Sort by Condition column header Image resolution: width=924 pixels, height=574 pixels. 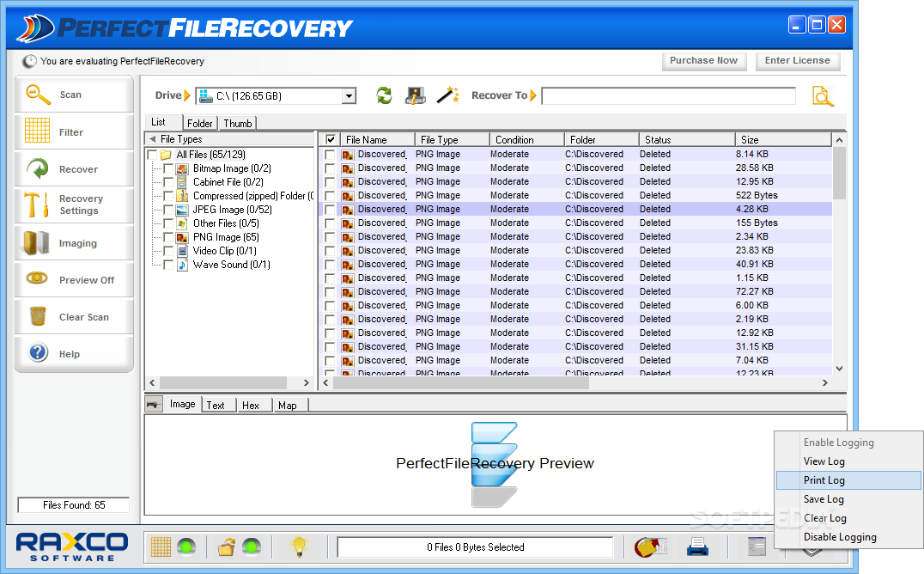coord(526,139)
